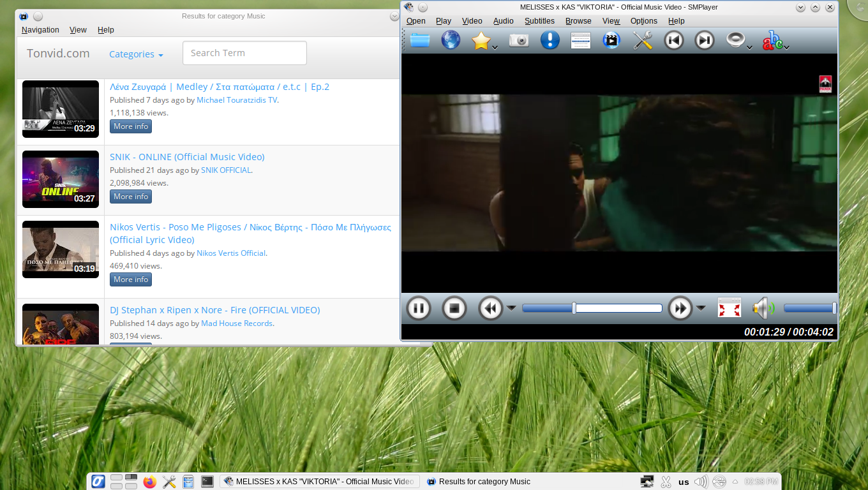Viewport: 868px width, 490px height.
Task: Click the film clapper video icon in toolbar
Action: click(611, 40)
